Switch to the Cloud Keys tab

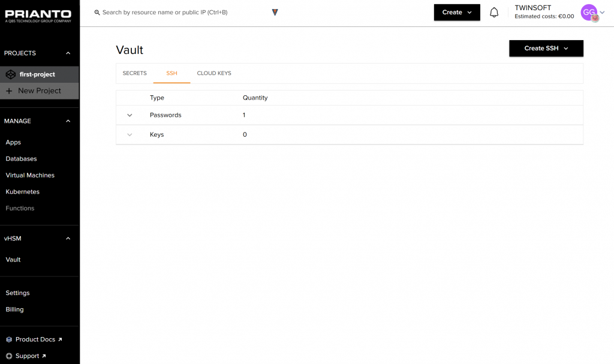214,73
